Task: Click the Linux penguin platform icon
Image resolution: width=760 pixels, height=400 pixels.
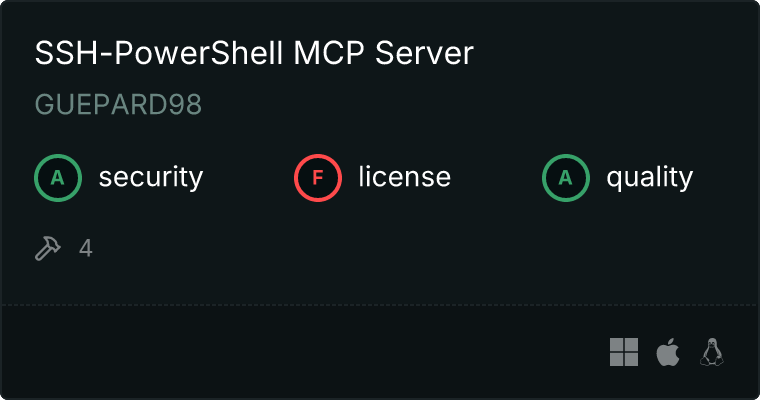Action: tap(712, 352)
